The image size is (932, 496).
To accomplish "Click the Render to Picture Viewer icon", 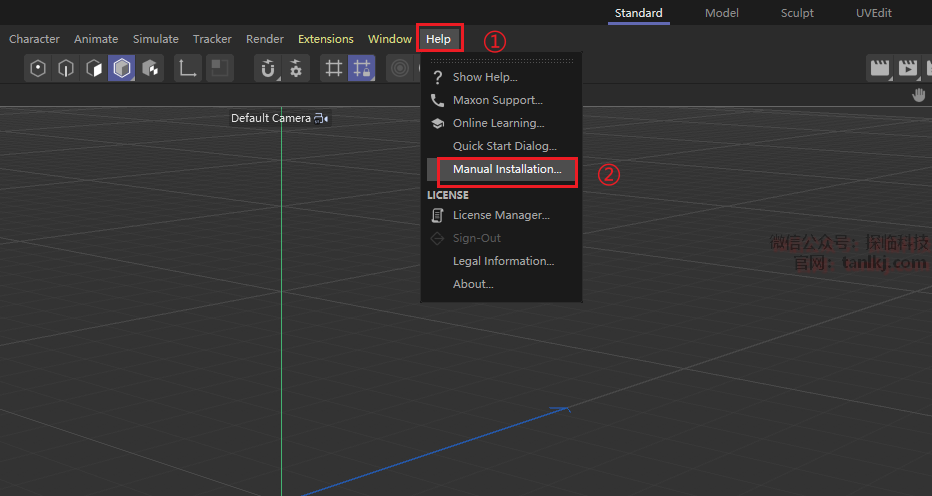I will (x=908, y=69).
